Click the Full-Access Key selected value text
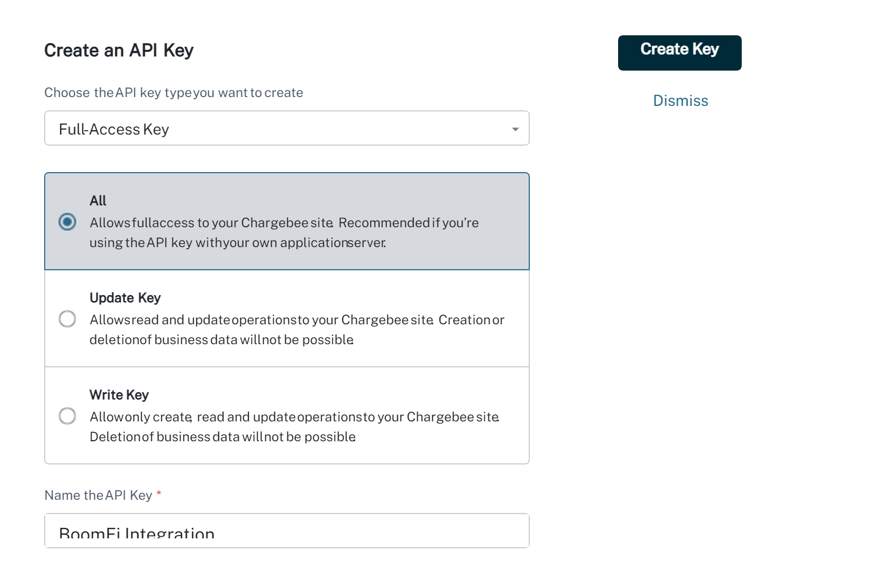 coord(114,129)
